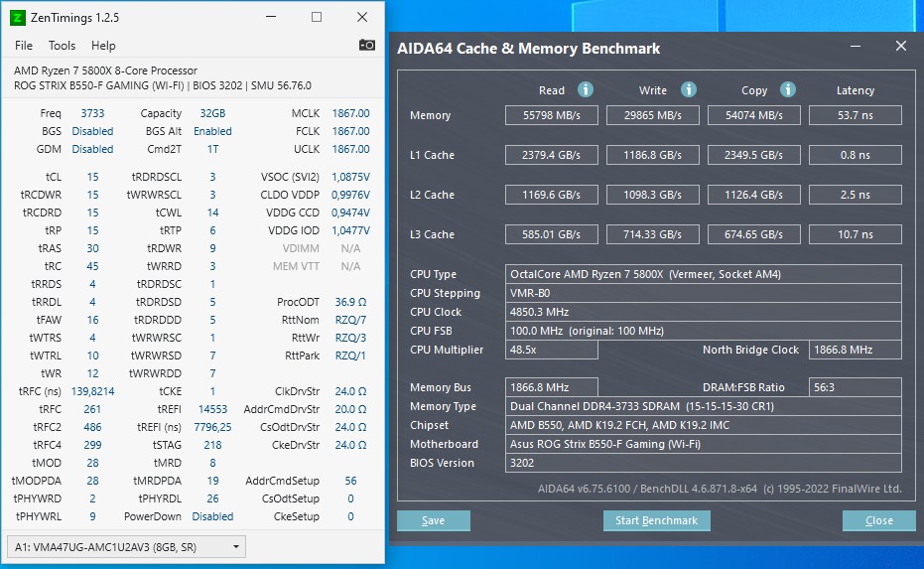
Task: Close the AIDA64 window with X
Action: click(x=901, y=46)
